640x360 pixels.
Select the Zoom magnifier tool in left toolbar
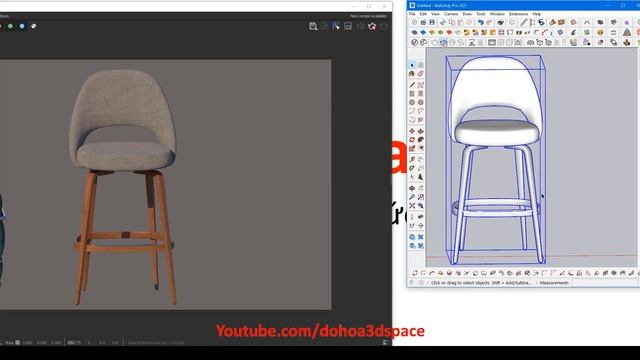click(x=412, y=197)
